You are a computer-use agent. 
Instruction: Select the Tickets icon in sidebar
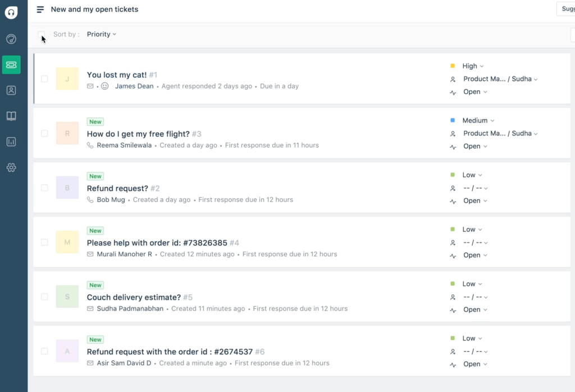click(11, 65)
